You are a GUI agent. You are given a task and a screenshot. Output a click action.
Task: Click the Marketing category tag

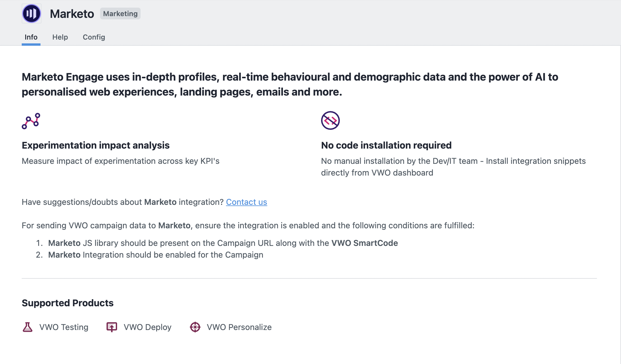pos(120,14)
